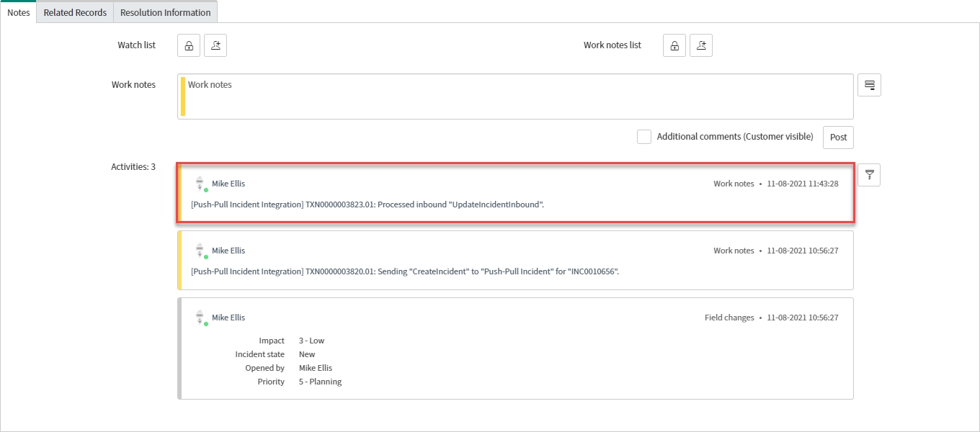The height and width of the screenshot is (432, 980).
Task: Click the Additional comments (Customer visible) label
Action: pos(734,137)
